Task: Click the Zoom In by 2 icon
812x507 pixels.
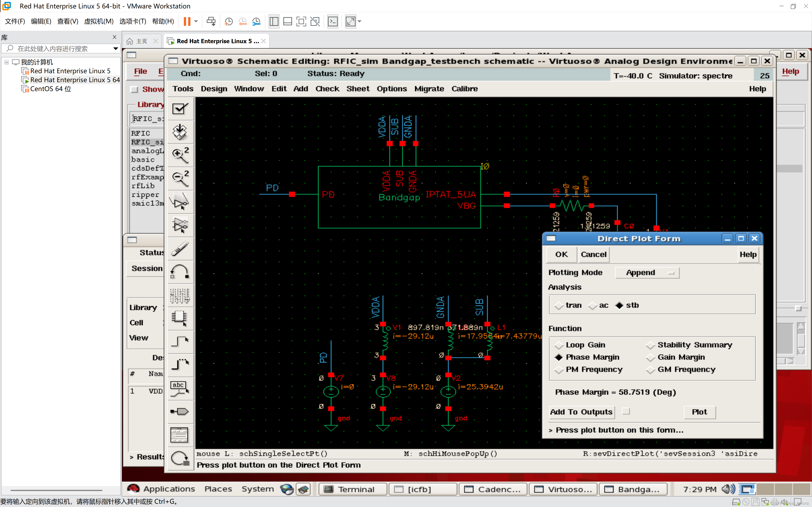Action: 180,155
